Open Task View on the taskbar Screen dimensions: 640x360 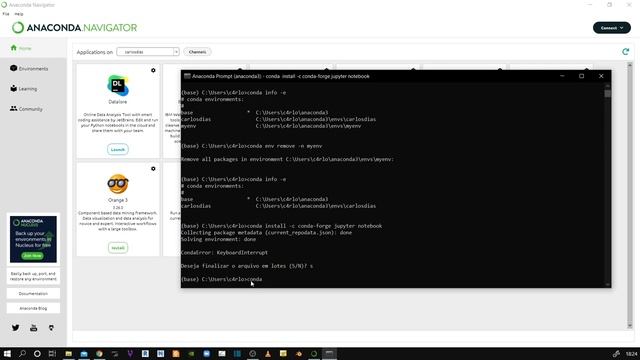coord(52,353)
